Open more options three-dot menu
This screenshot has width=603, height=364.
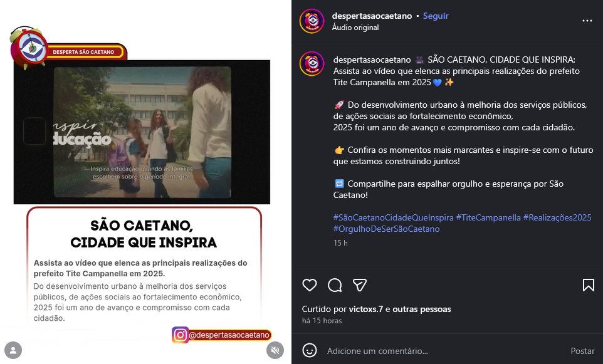tap(587, 21)
